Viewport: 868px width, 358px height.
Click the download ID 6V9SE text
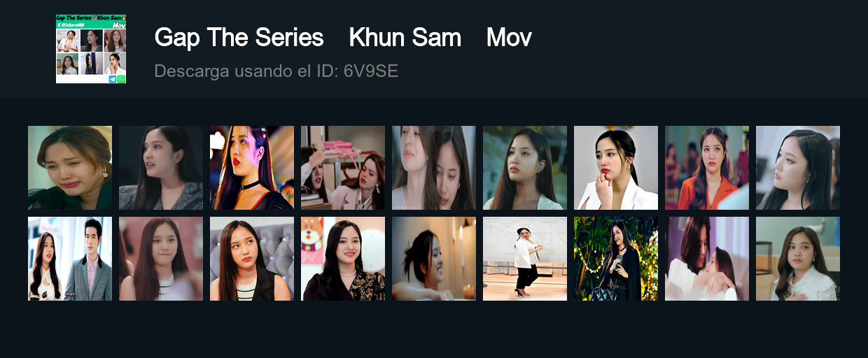[276, 71]
